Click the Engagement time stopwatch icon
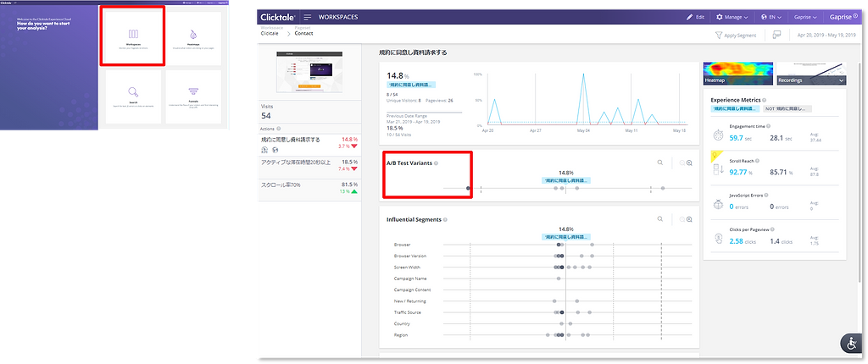Viewport: 868px width, 364px height. tap(719, 136)
